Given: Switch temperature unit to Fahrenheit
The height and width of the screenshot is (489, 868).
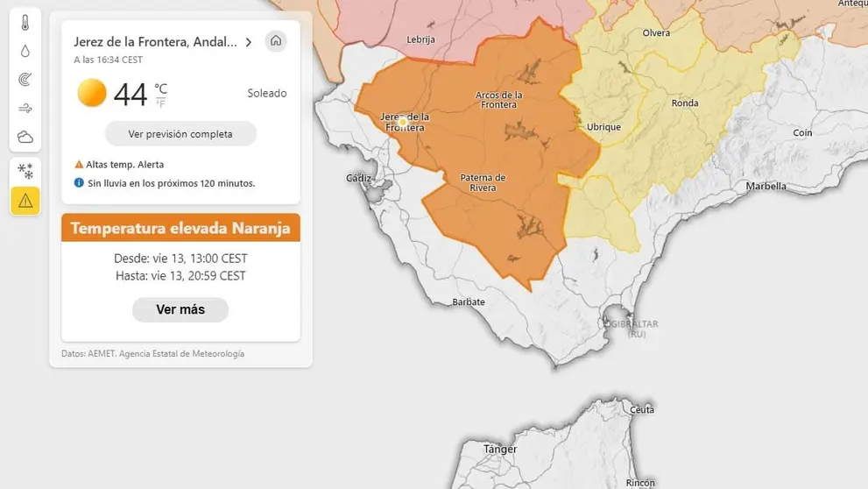Looking at the screenshot, I should 160,103.
